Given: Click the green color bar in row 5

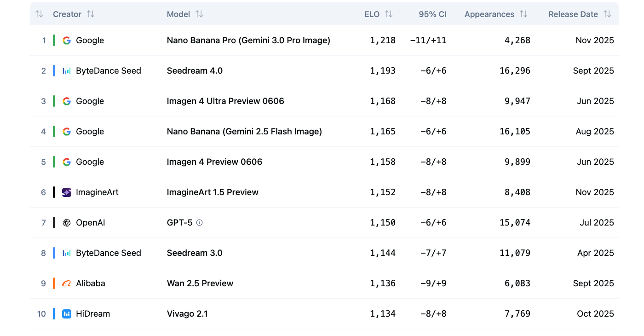Looking at the screenshot, I should [54, 162].
